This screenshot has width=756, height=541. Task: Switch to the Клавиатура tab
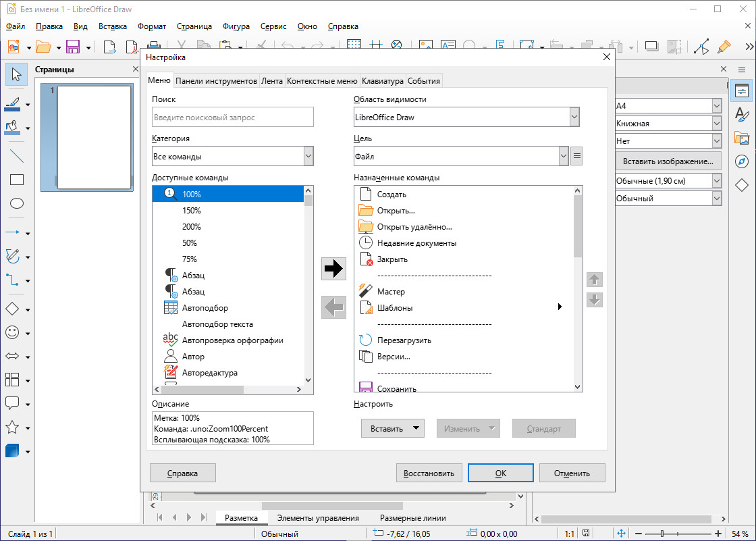[382, 81]
